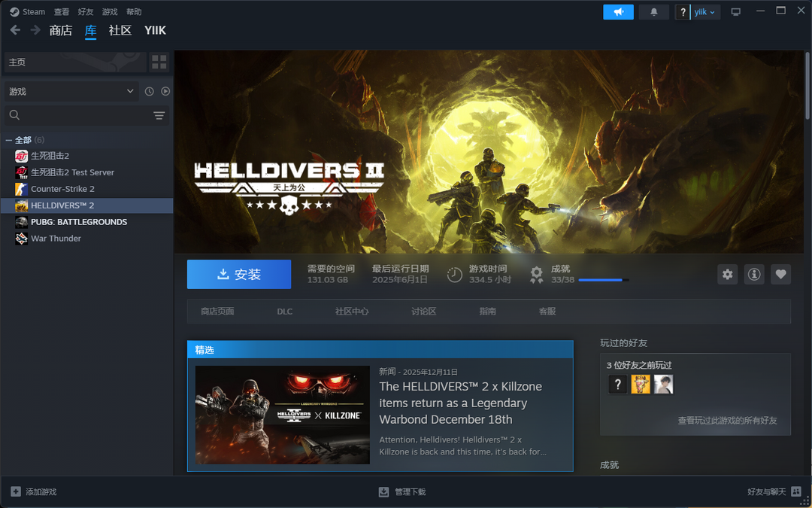The image size is (812, 508).
Task: Open the yiik account dropdown
Action: point(704,12)
